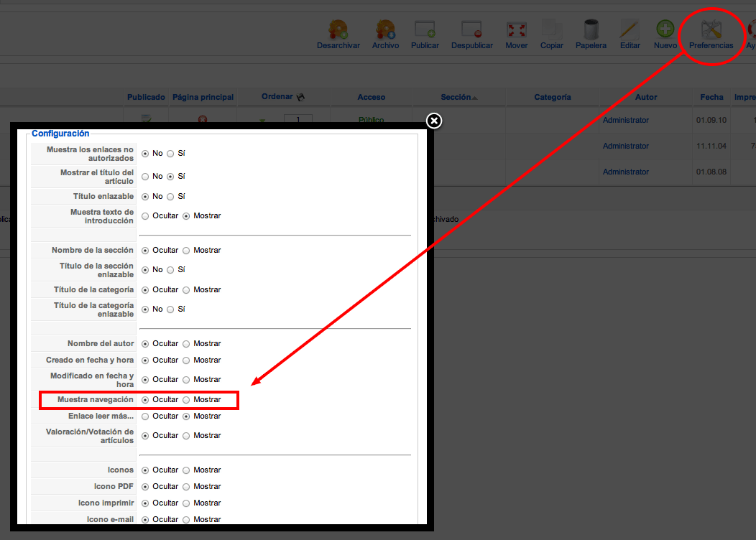Image resolution: width=756 pixels, height=540 pixels.
Task: Open Administrator link dated 01.09.10
Action: point(626,120)
